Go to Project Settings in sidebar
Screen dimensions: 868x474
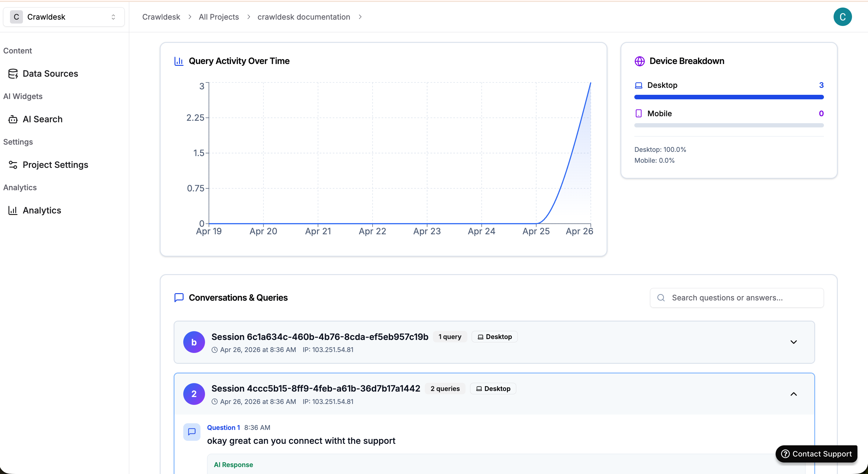click(55, 165)
